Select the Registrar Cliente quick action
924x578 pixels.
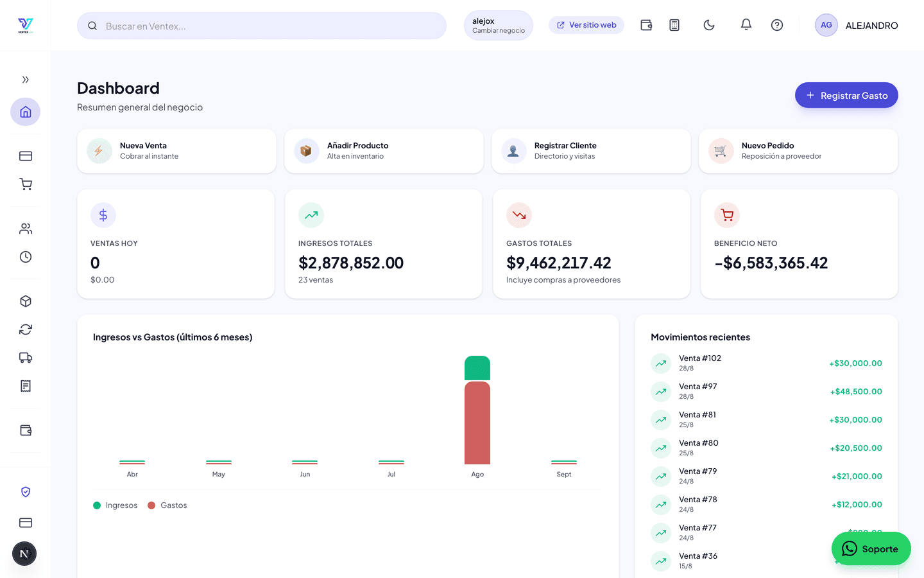tap(591, 151)
